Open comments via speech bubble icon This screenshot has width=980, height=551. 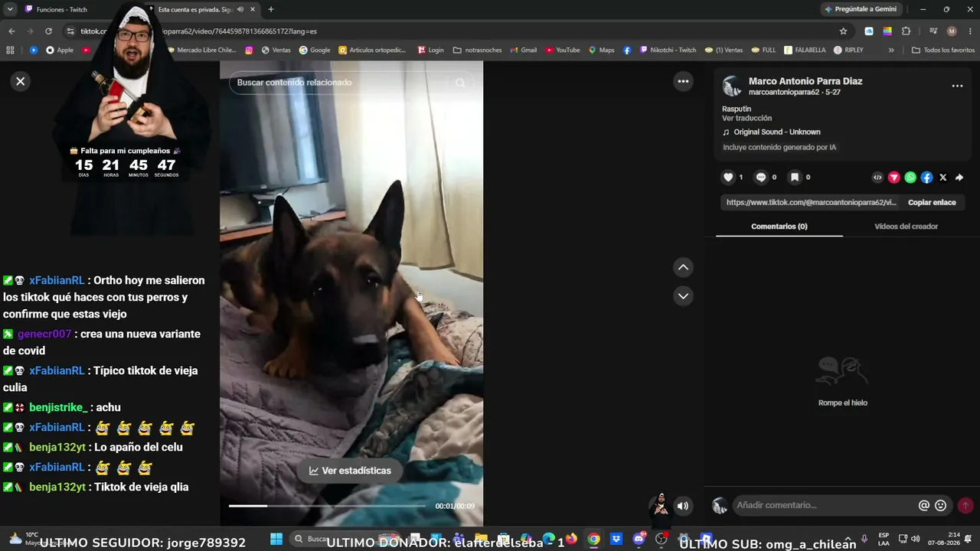coord(761,178)
